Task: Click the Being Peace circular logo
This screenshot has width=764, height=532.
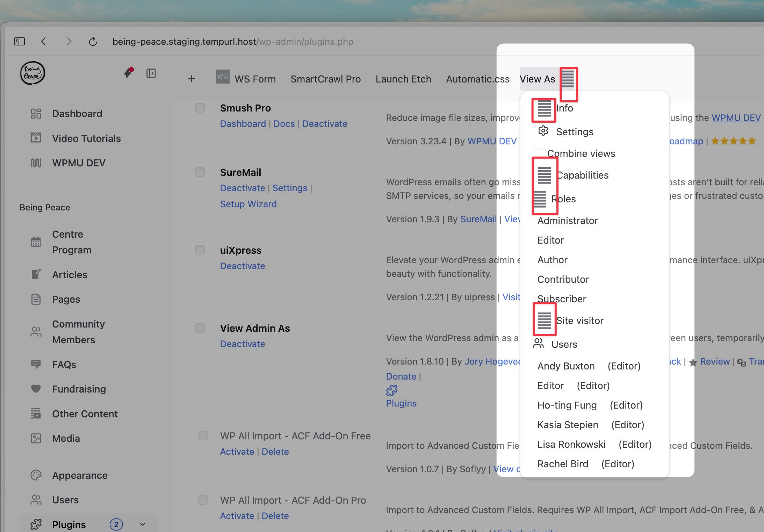Action: (x=33, y=73)
